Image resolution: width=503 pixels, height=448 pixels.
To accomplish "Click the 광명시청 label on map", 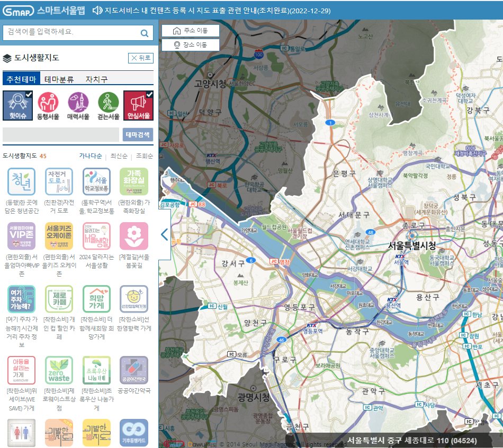I will pyautogui.click(x=254, y=398).
